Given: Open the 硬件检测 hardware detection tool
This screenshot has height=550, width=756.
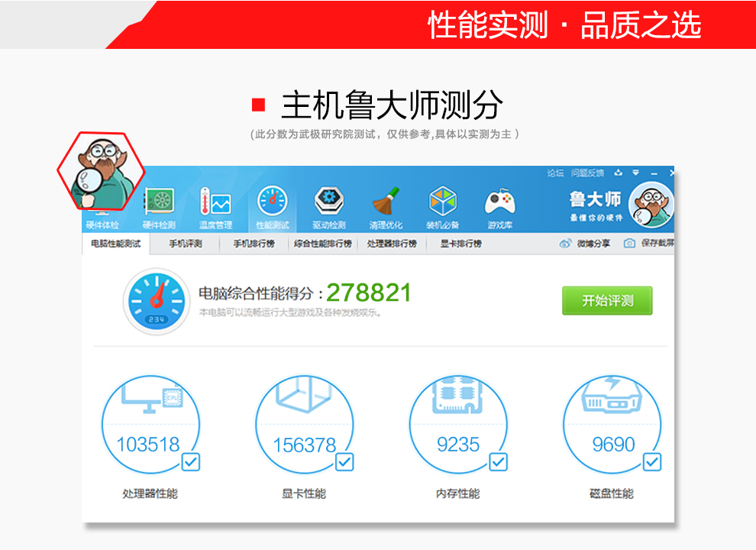Looking at the screenshot, I should [159, 209].
